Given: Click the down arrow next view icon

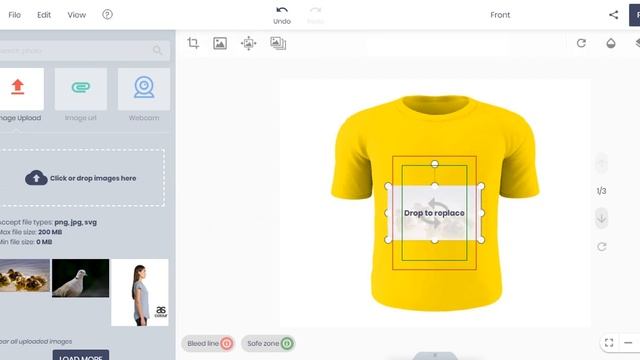Looking at the screenshot, I should [602, 218].
